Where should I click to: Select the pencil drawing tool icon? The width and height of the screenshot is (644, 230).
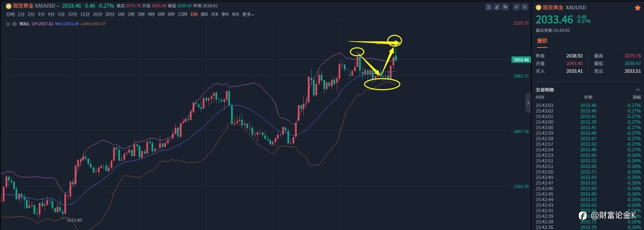tap(497, 7)
